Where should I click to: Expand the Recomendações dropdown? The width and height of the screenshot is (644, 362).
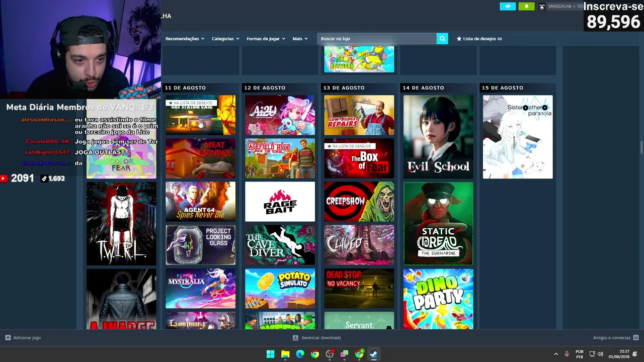[185, 39]
